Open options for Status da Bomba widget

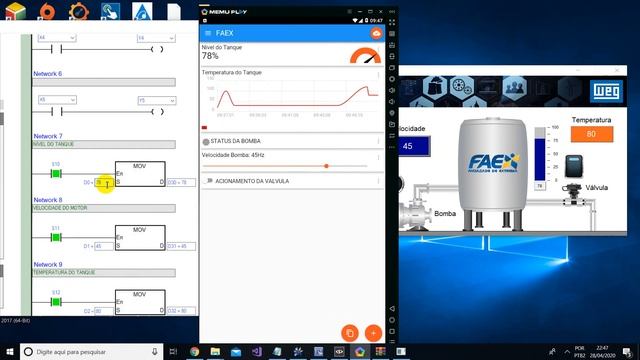[x=378, y=141]
